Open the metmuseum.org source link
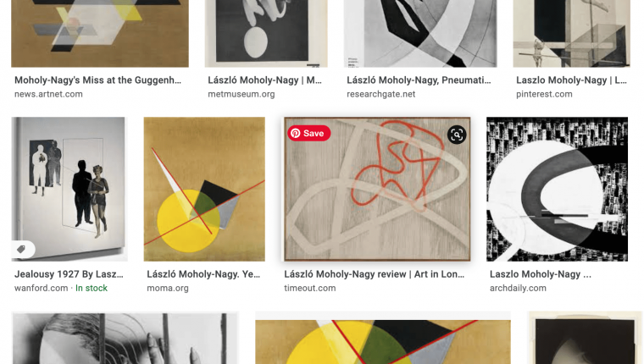This screenshot has width=644, height=364. pyautogui.click(x=241, y=94)
